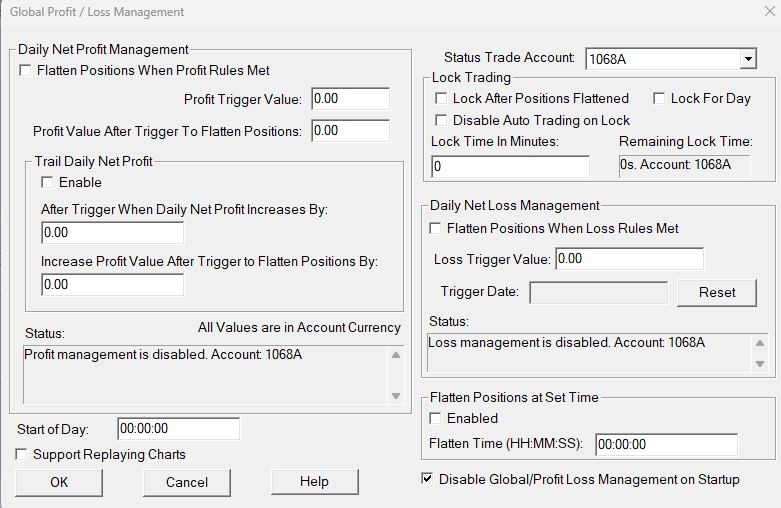Select the Start of Day time field

(178, 429)
